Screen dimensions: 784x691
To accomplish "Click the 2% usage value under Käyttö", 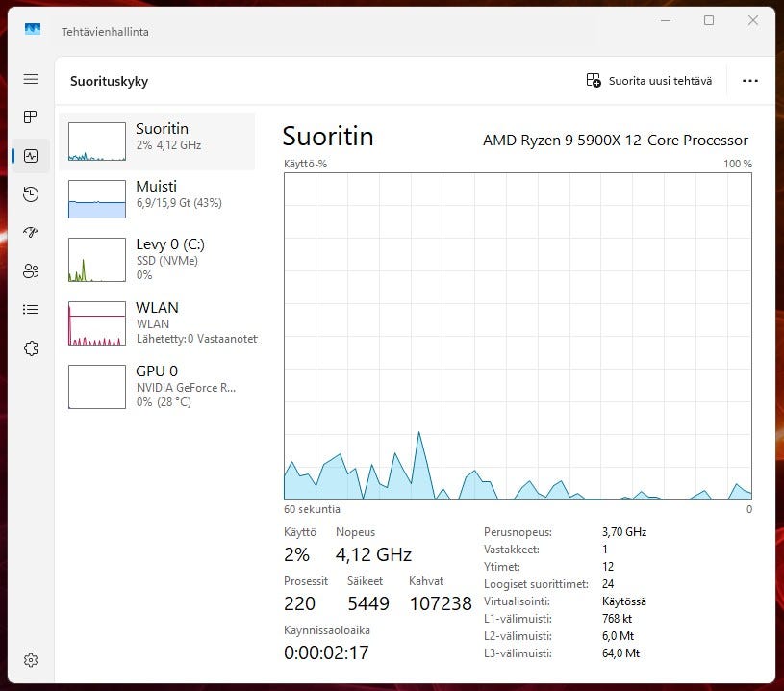I will [296, 554].
